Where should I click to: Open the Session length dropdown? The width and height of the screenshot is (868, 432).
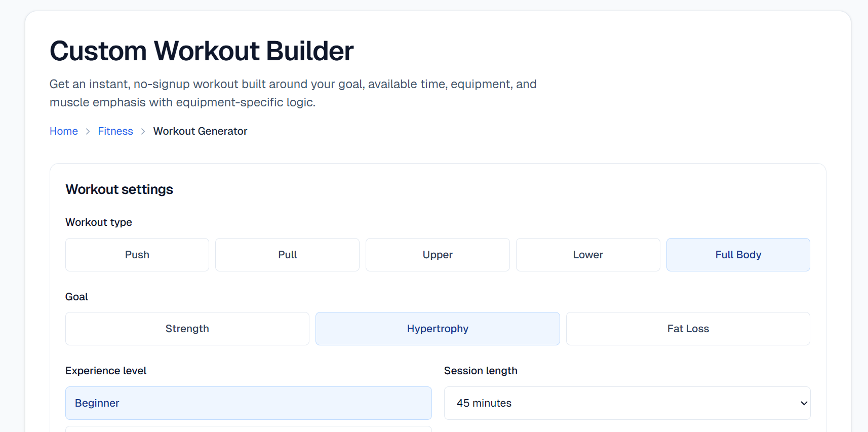point(626,403)
